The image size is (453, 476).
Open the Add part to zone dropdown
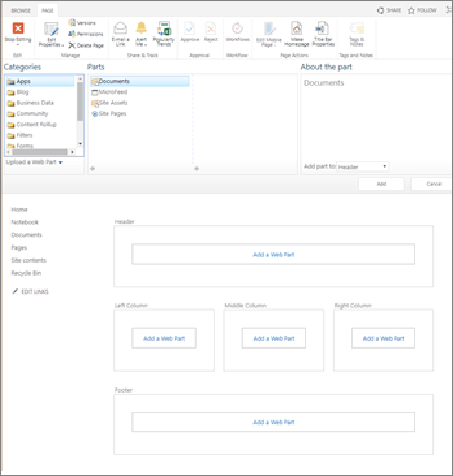tap(363, 166)
